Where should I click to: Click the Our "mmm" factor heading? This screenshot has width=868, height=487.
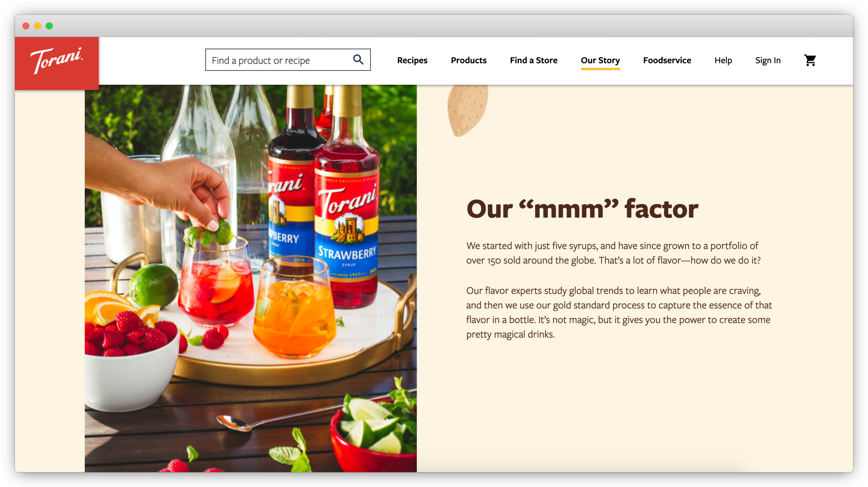pos(582,209)
